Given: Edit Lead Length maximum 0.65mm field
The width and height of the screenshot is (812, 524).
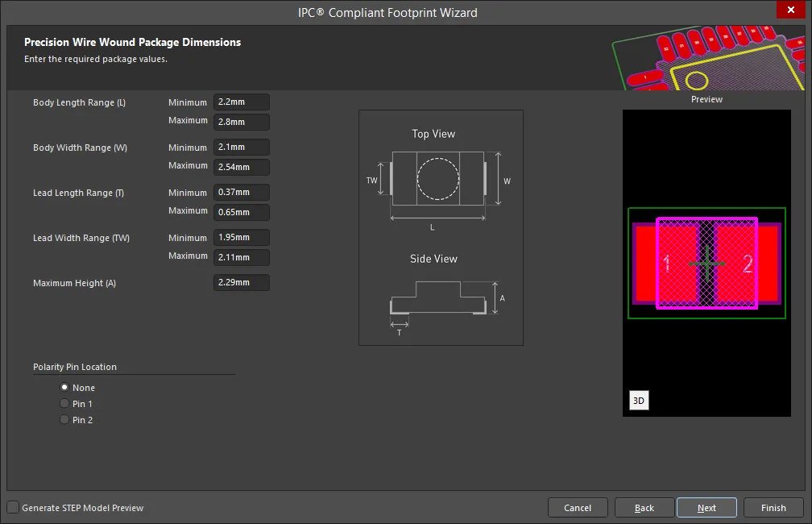Looking at the screenshot, I should [x=242, y=212].
